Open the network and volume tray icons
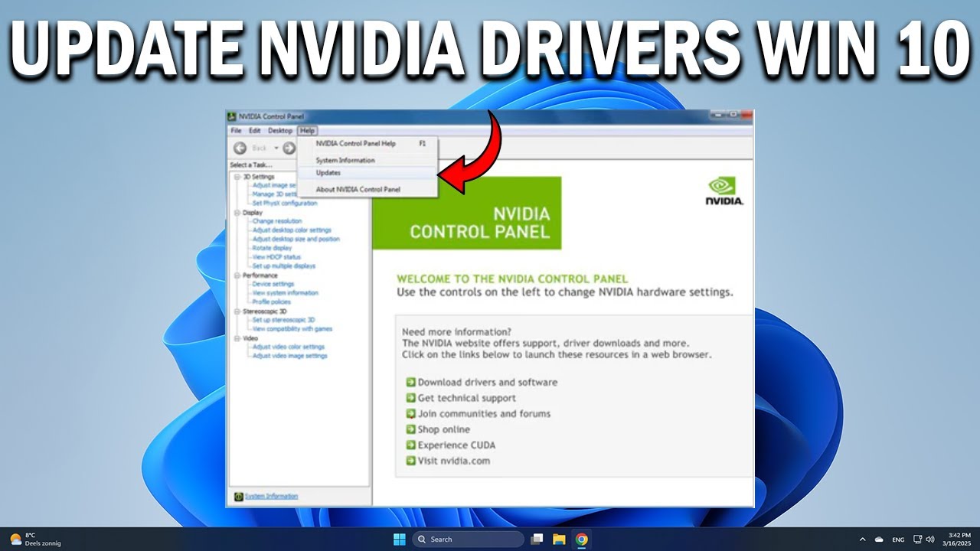Image resolution: width=980 pixels, height=551 pixels. pyautogui.click(x=924, y=539)
